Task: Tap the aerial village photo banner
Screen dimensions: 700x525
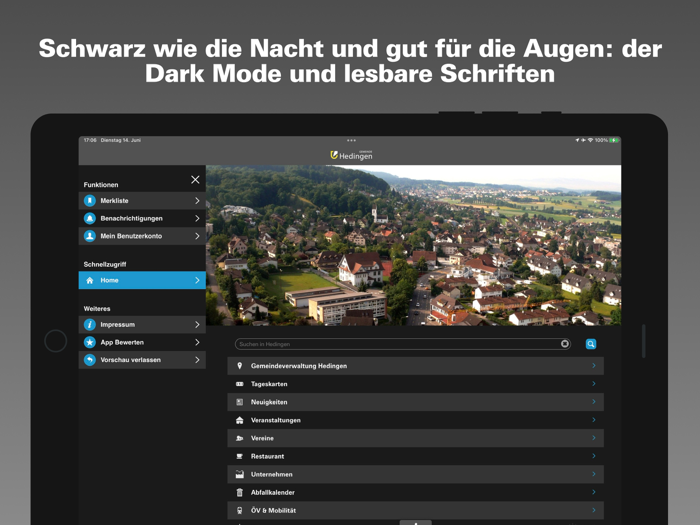Action: pyautogui.click(x=413, y=245)
